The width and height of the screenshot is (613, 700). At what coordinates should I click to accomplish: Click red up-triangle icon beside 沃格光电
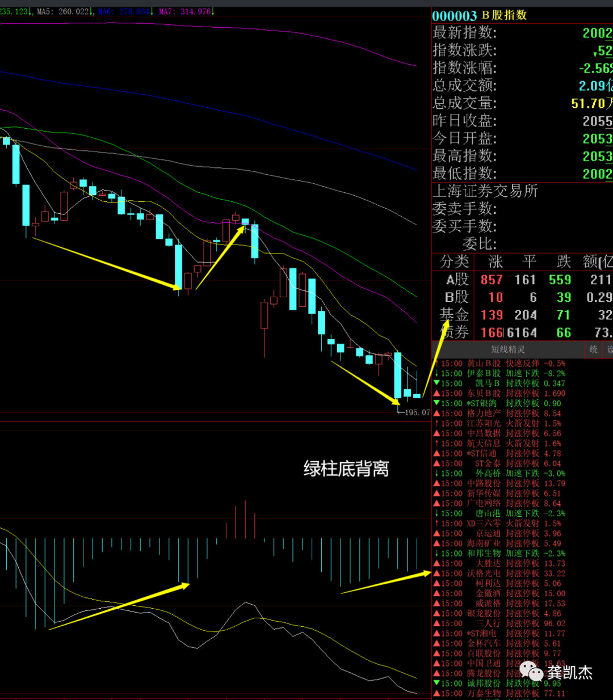(x=436, y=574)
